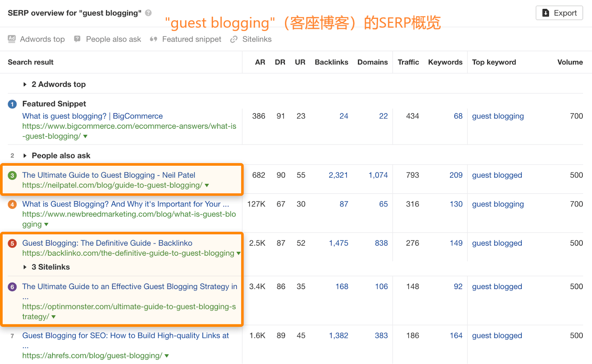Click the Adwords top ad icon

pyautogui.click(x=12, y=39)
